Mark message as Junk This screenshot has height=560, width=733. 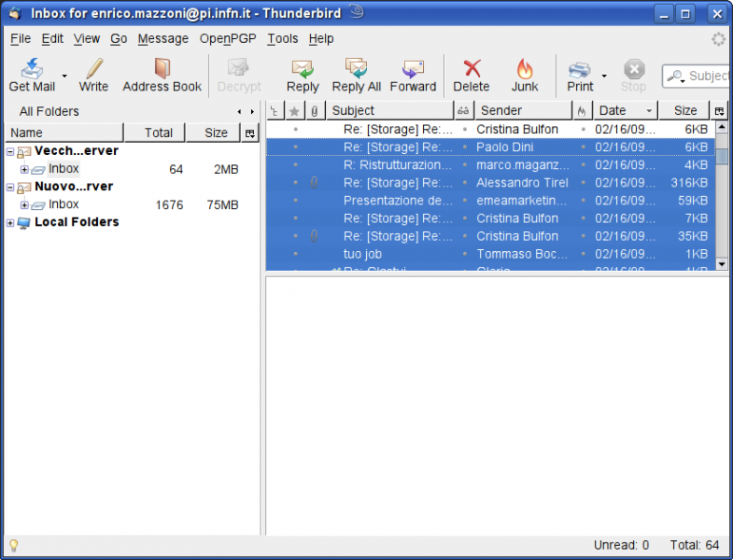pyautogui.click(x=525, y=75)
